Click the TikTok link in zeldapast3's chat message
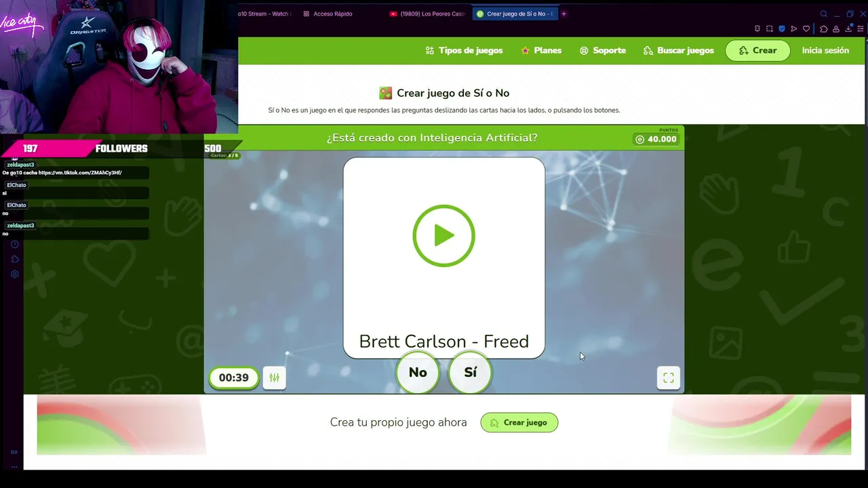This screenshot has height=488, width=868. click(x=80, y=173)
